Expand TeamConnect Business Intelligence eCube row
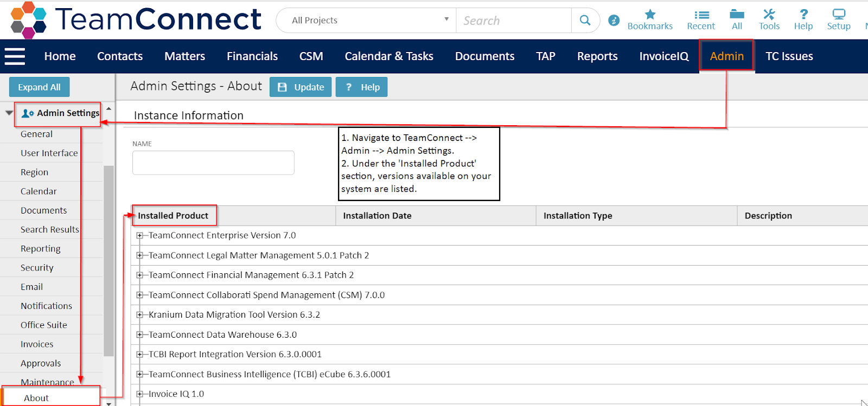 tap(139, 375)
